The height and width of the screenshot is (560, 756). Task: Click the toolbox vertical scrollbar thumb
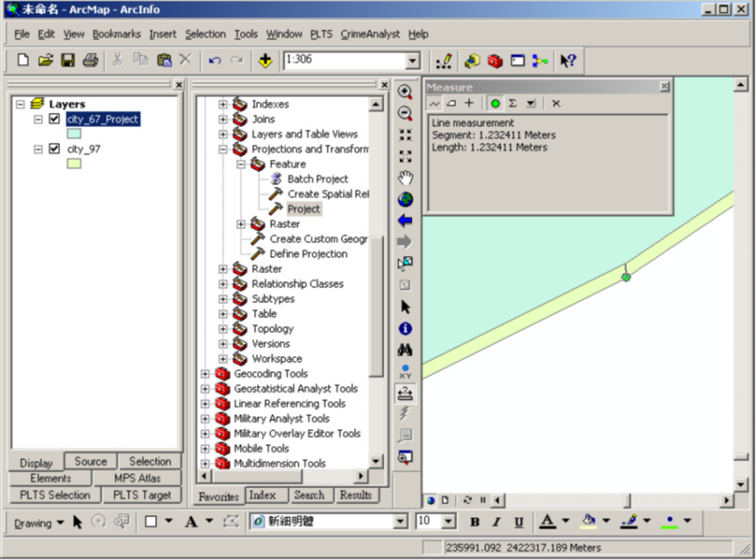(377, 306)
